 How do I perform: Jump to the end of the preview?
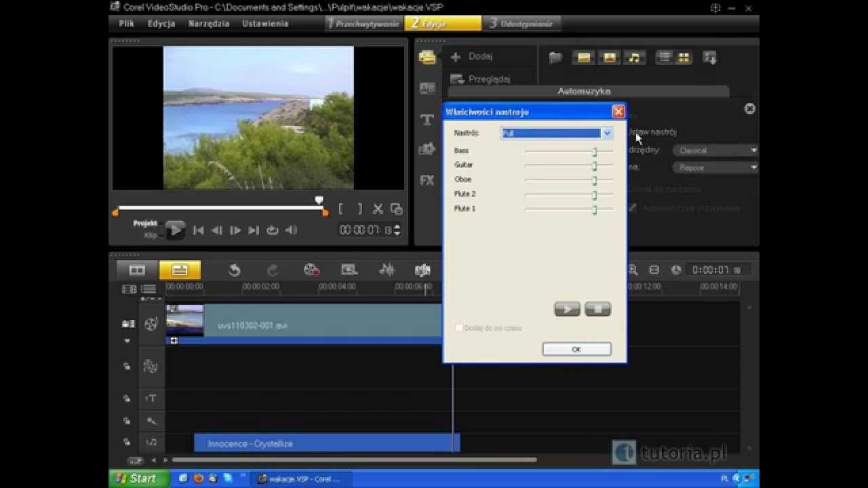point(254,230)
